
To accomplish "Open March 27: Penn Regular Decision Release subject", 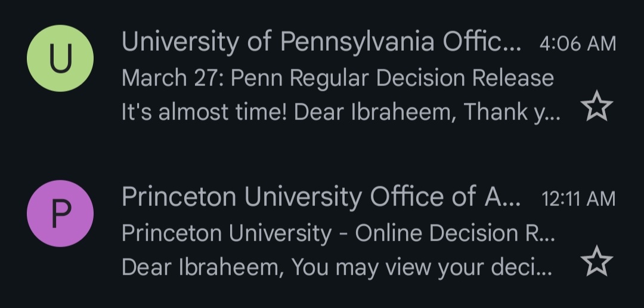I will tap(338, 78).
